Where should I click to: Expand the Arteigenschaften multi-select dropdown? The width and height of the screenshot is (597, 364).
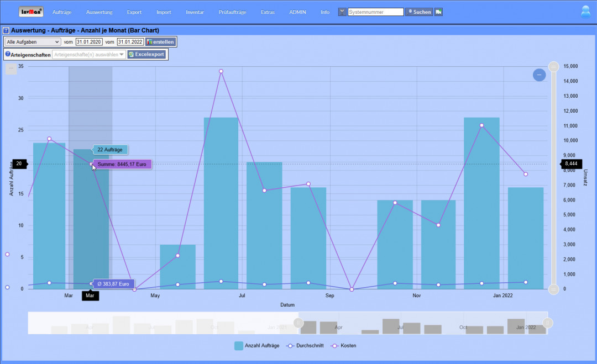coord(88,55)
